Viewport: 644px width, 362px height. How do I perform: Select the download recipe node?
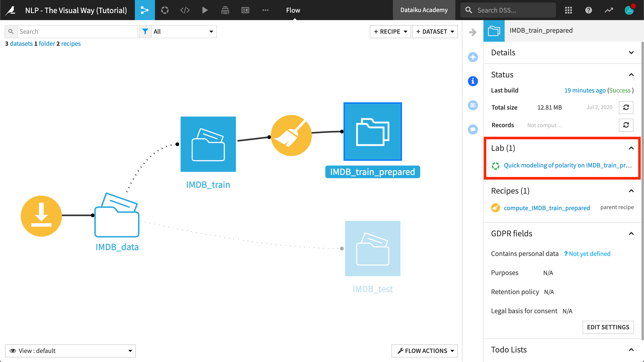[x=41, y=216]
